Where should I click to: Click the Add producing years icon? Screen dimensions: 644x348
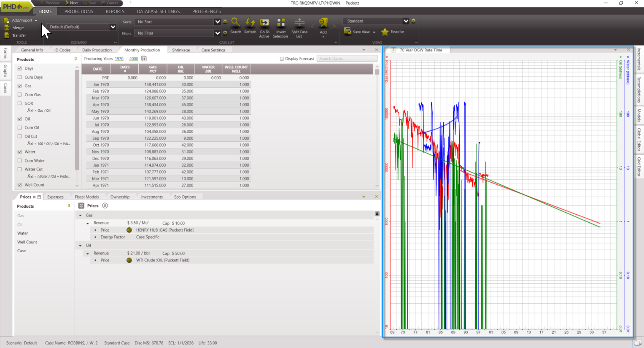coord(144,59)
